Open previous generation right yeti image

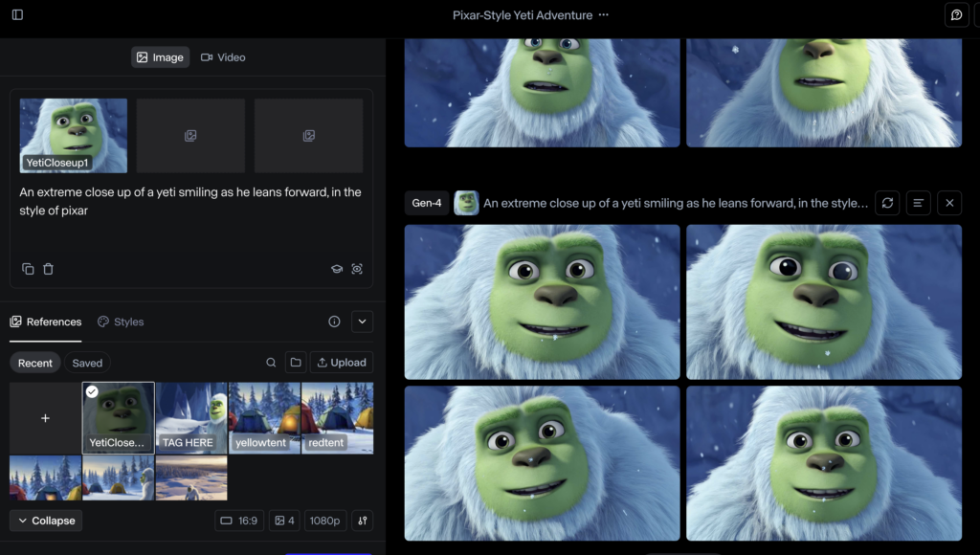click(824, 93)
